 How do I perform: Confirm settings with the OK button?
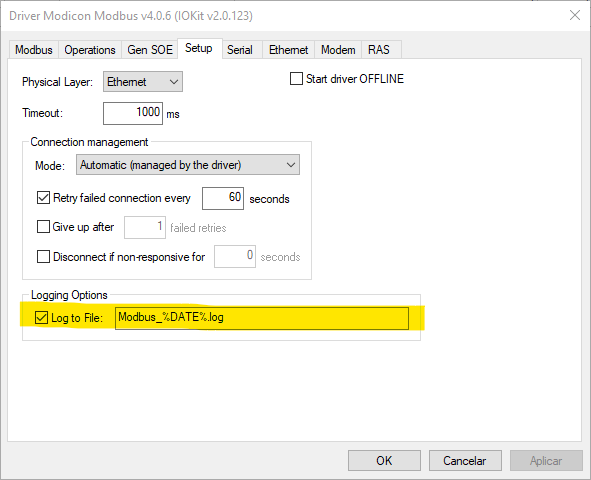(x=384, y=460)
